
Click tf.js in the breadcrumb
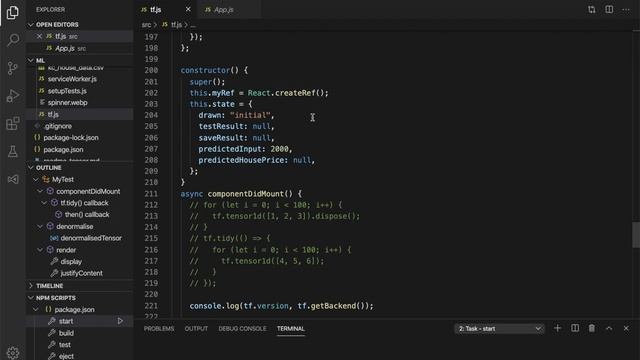pos(176,25)
